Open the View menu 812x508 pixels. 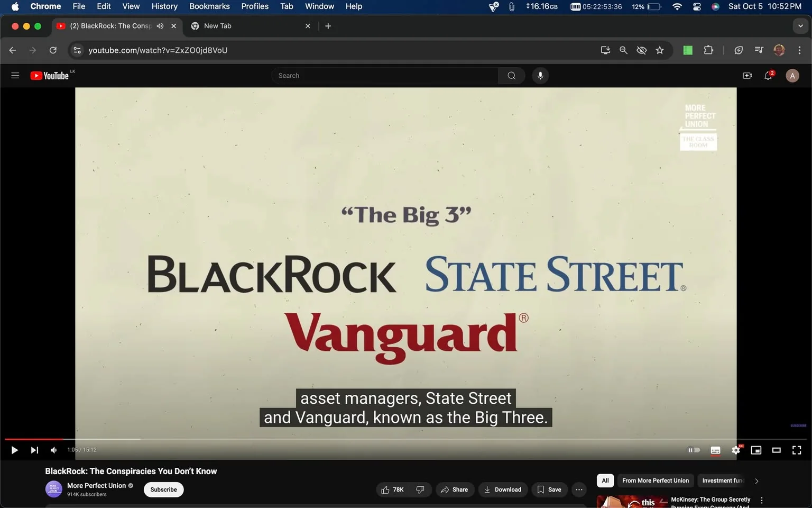(131, 6)
